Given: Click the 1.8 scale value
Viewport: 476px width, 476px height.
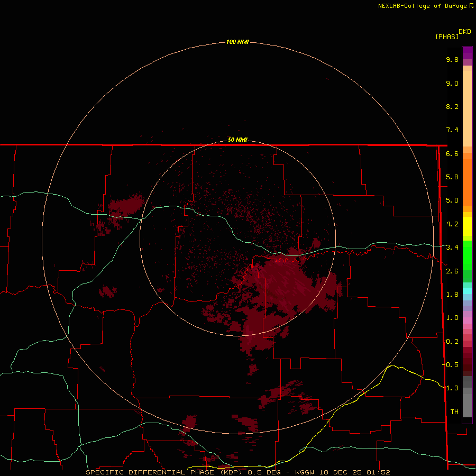Looking at the screenshot, I should tap(452, 295).
